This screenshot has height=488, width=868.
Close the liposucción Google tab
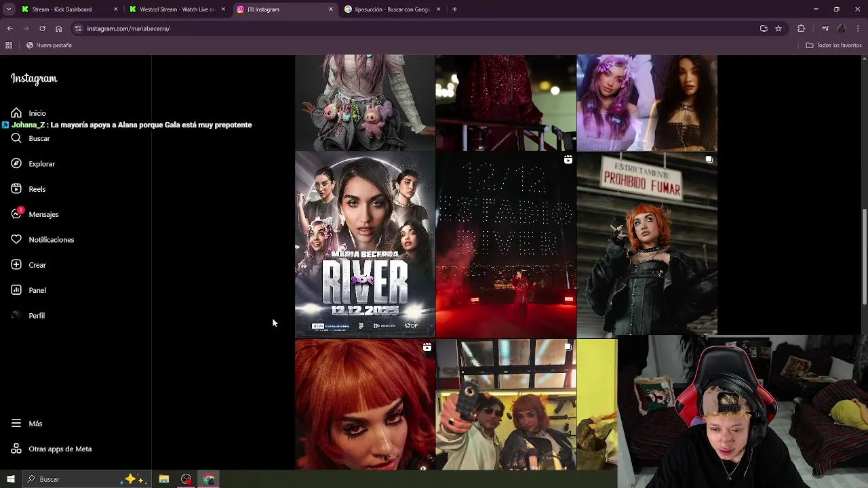[439, 9]
